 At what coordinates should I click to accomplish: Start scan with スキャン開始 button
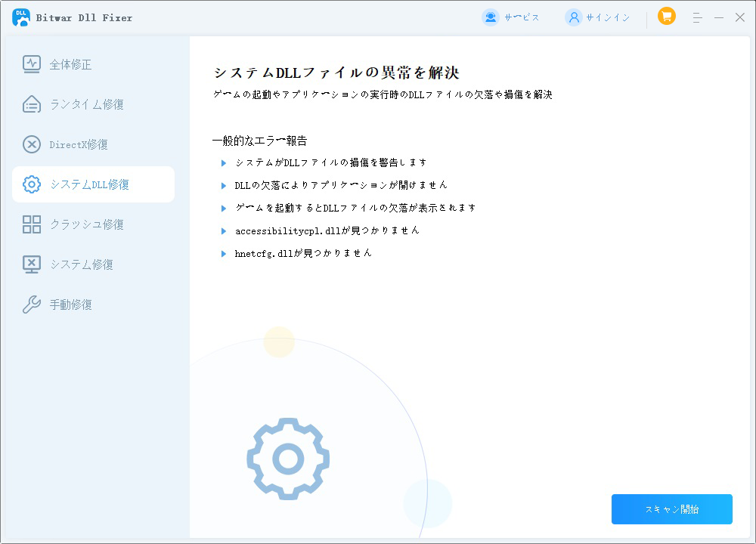click(x=671, y=508)
